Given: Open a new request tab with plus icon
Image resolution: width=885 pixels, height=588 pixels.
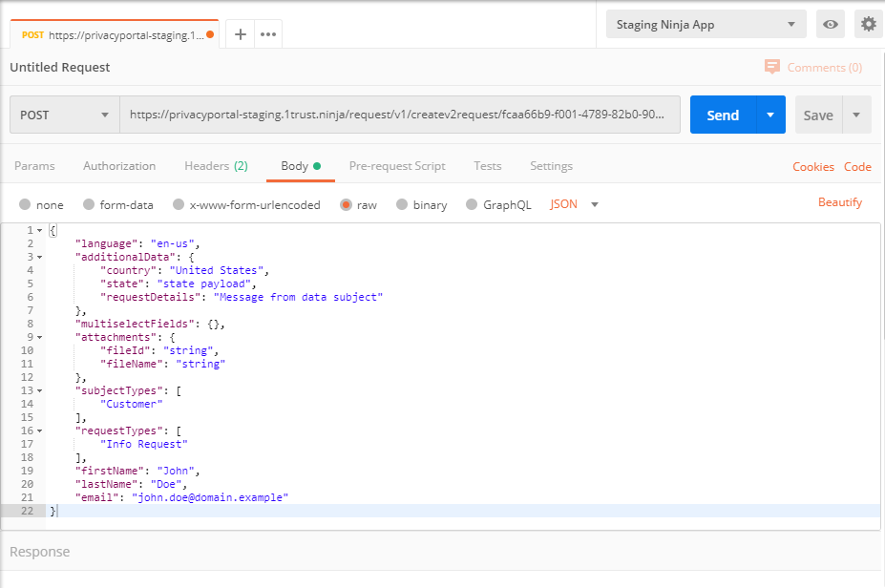Looking at the screenshot, I should point(241,34).
